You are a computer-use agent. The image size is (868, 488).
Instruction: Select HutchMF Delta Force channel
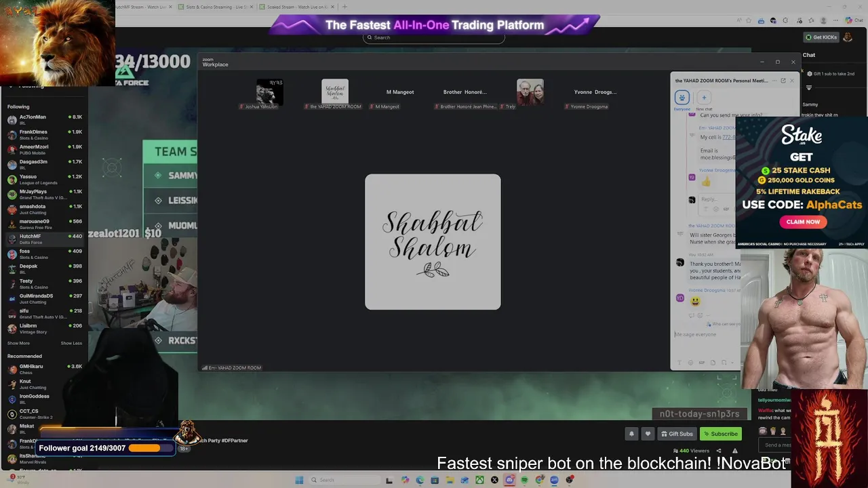[44, 239]
